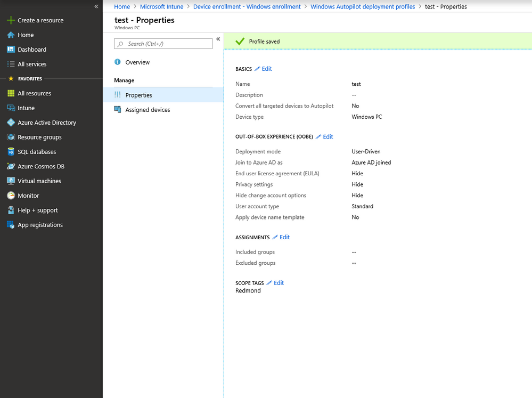
Task: Click the Resource groups cube icon
Action: click(x=11, y=137)
